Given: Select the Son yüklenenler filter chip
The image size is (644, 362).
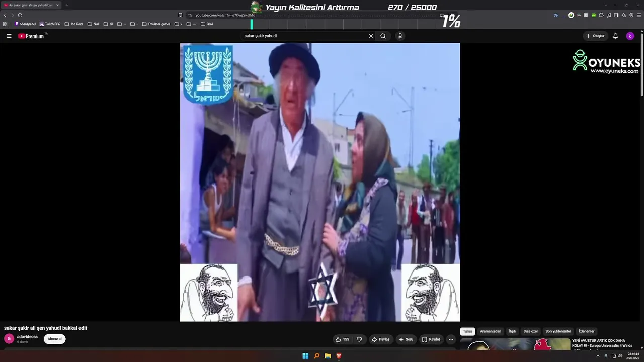Looking at the screenshot, I should pos(558,331).
